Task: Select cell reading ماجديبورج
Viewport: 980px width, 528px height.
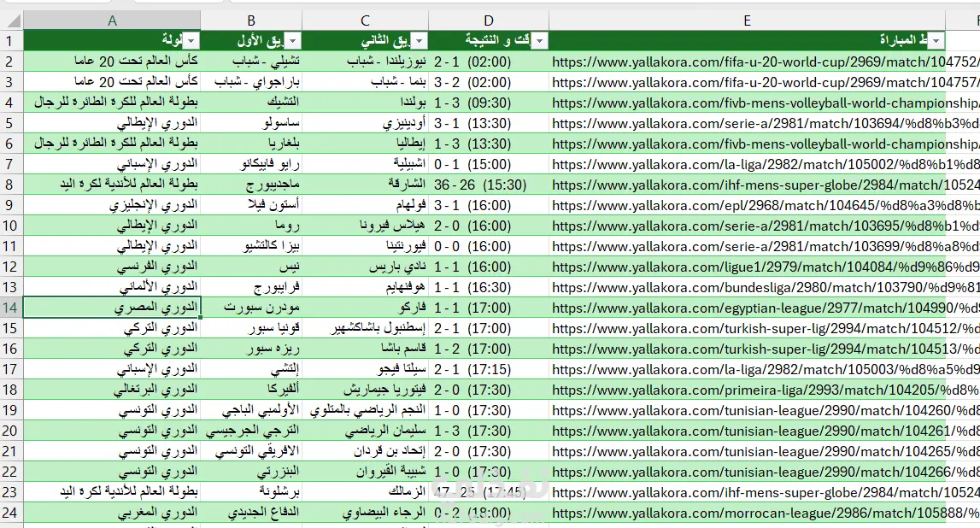Action: (251, 185)
